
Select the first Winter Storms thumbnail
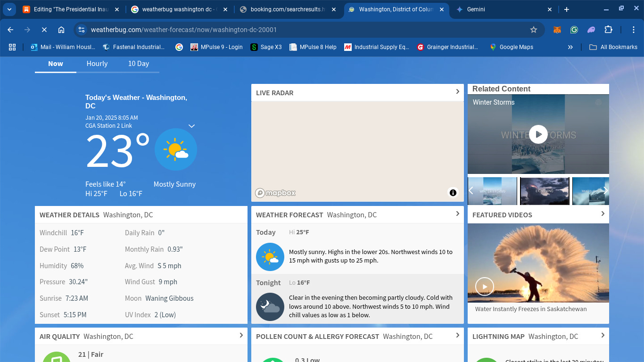pyautogui.click(x=493, y=191)
